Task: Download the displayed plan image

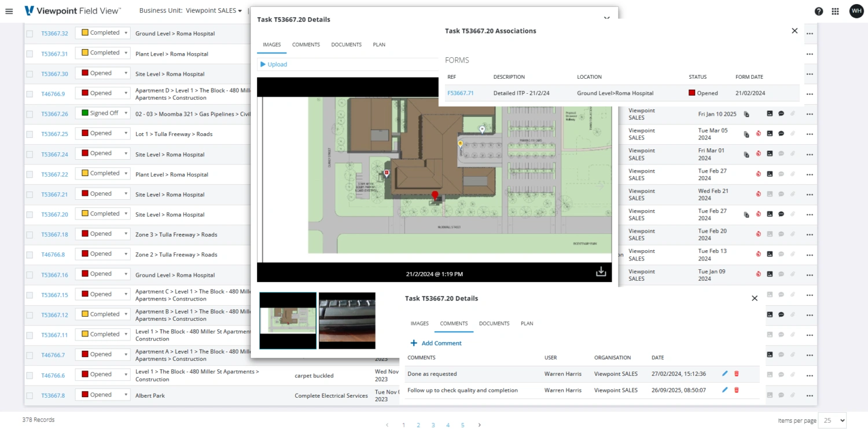Action: 601,271
